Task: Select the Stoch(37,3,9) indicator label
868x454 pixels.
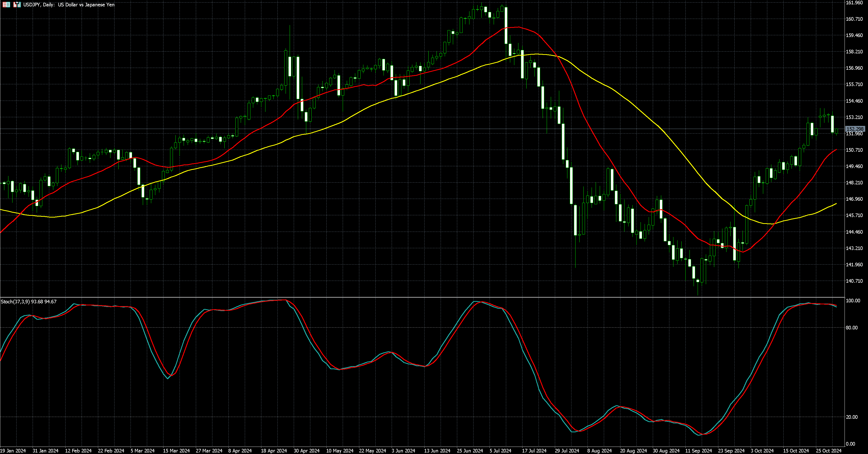Action: coord(15,302)
